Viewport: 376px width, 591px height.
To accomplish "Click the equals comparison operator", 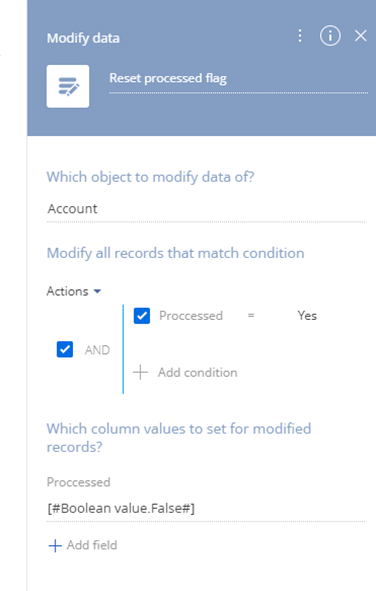I will [x=251, y=315].
